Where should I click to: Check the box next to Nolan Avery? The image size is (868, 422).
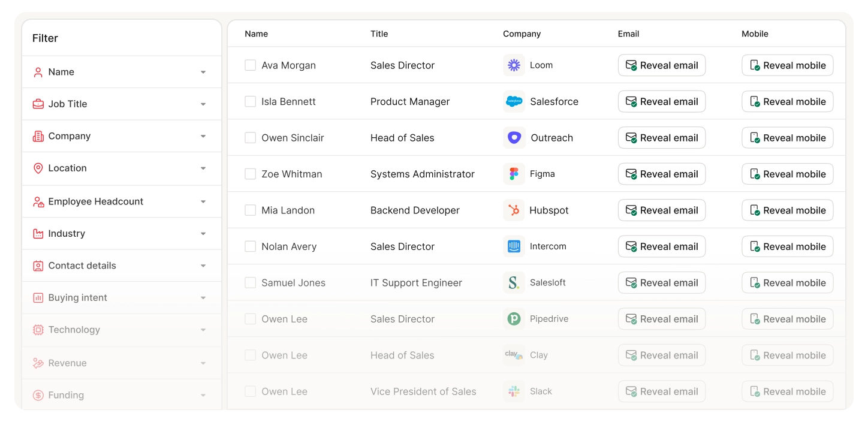pos(251,246)
